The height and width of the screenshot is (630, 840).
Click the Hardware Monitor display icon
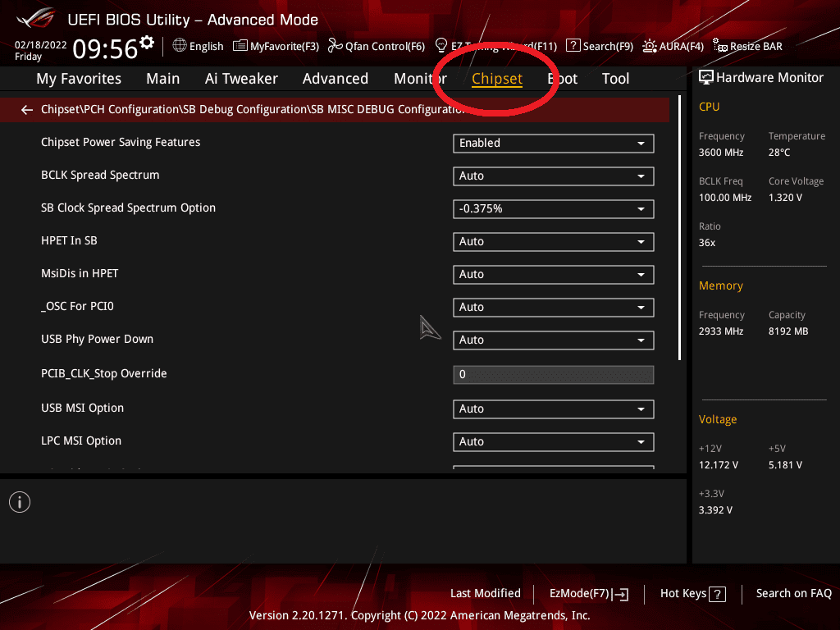click(706, 78)
